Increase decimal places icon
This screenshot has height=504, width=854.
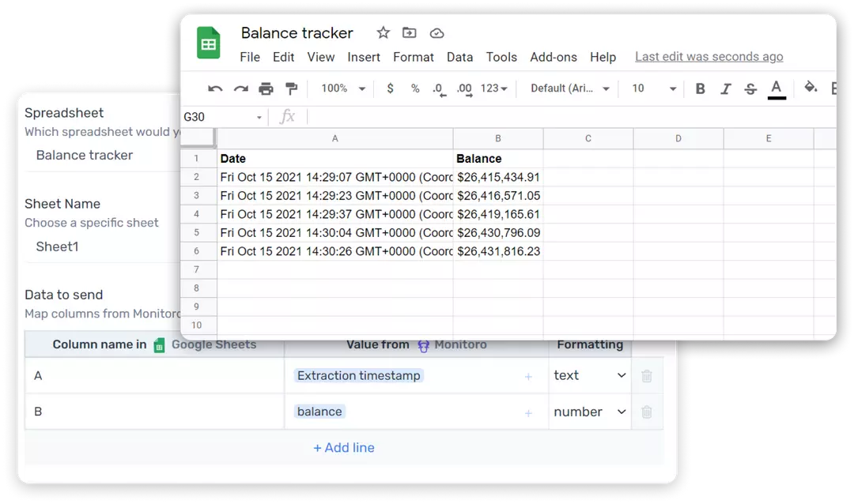coord(465,89)
